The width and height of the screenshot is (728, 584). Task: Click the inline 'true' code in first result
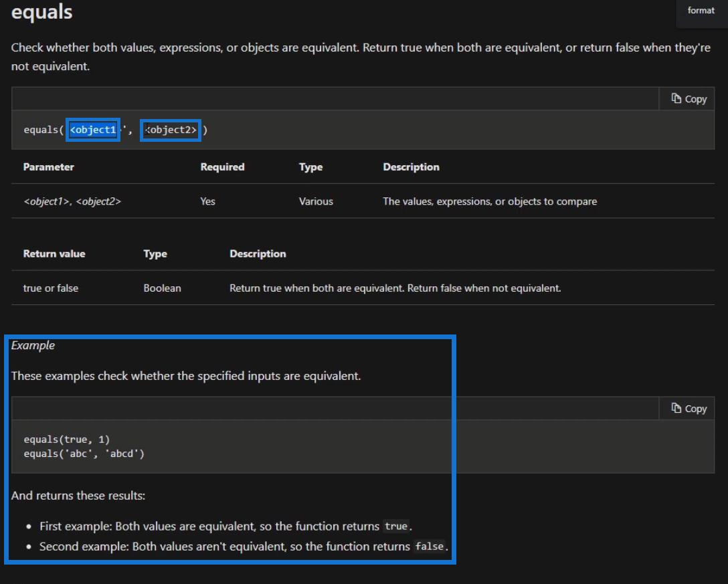(x=395, y=526)
